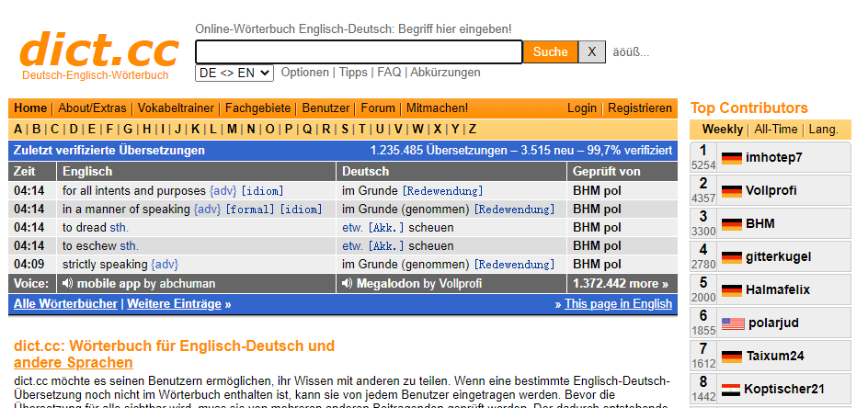Image resolution: width=868 pixels, height=408 pixels.
Task: Open the Optionen link
Action: click(x=305, y=72)
